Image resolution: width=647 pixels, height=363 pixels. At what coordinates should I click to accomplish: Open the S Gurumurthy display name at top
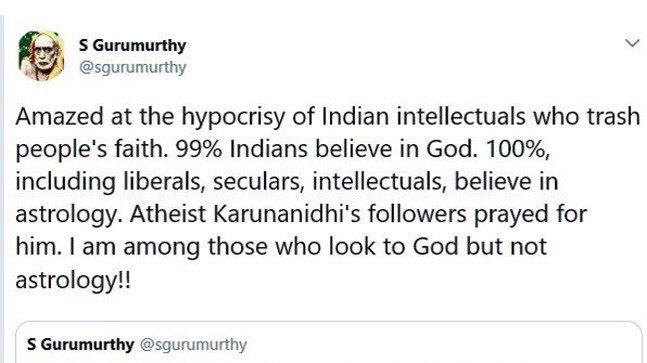132,46
